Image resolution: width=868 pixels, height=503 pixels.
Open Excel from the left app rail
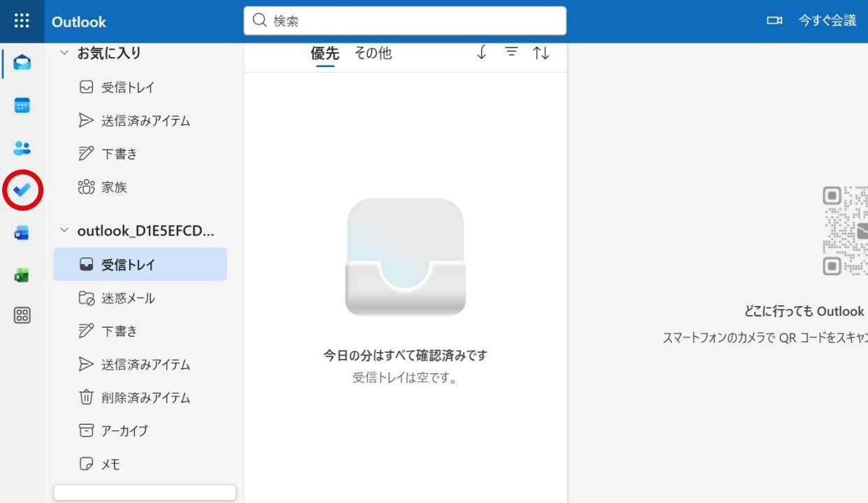click(x=22, y=275)
